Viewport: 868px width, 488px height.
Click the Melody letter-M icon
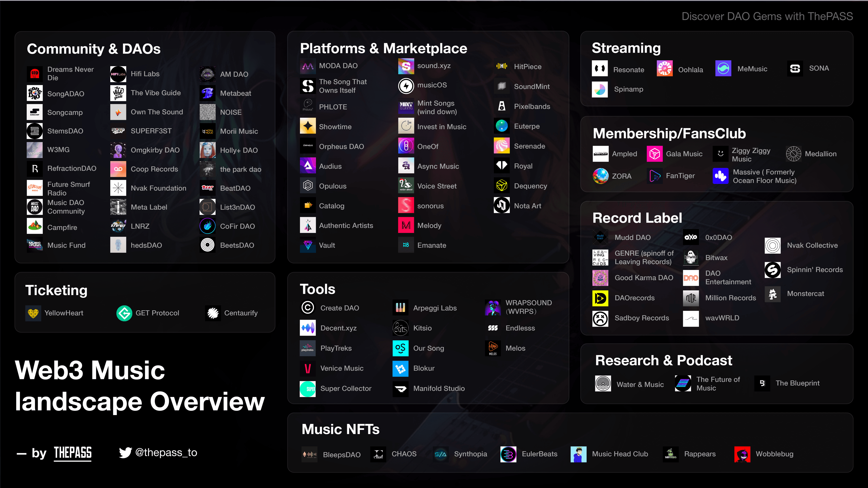(x=406, y=225)
